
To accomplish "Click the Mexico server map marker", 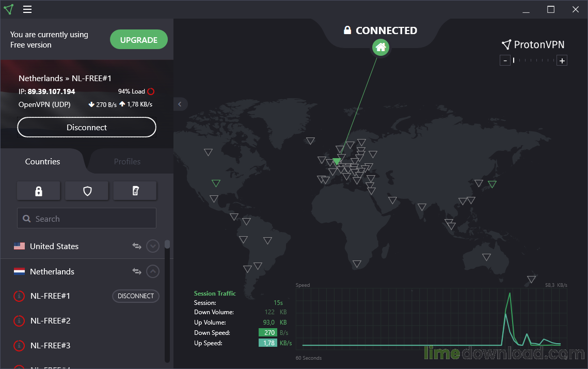I will (214, 198).
